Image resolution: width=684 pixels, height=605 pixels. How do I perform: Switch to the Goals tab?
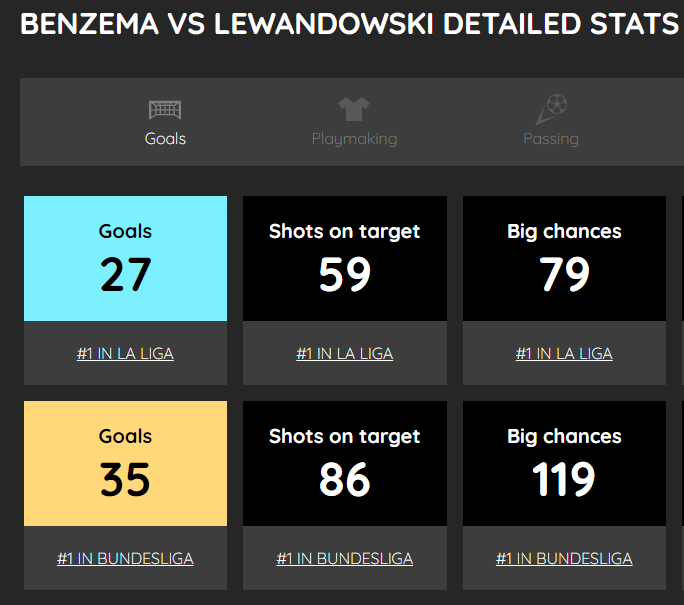pyautogui.click(x=165, y=122)
